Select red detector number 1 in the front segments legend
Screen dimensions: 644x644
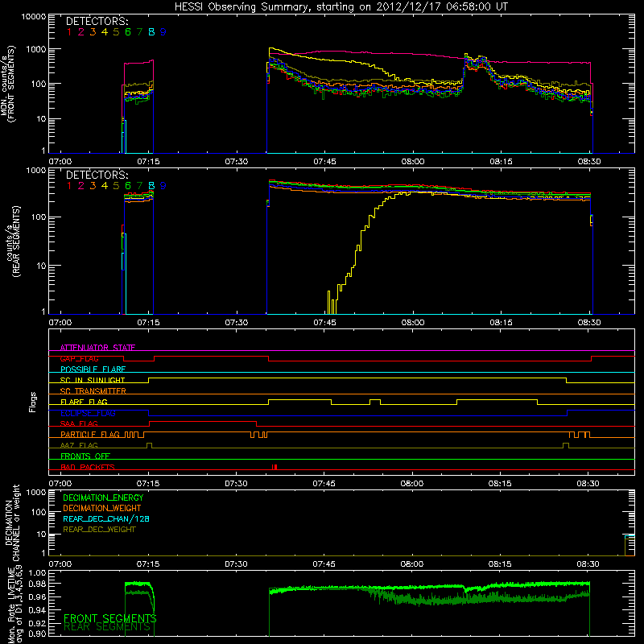click(x=69, y=32)
